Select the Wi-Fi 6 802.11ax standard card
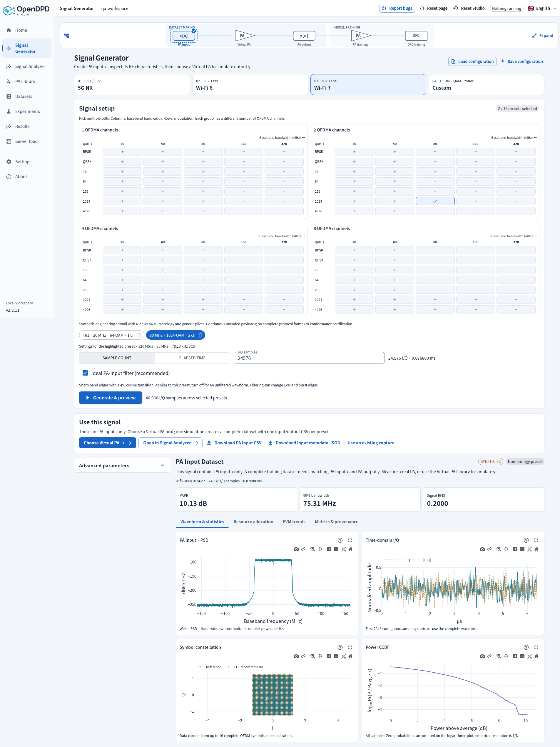Screen dimensions: 560x747 tap(250, 84)
